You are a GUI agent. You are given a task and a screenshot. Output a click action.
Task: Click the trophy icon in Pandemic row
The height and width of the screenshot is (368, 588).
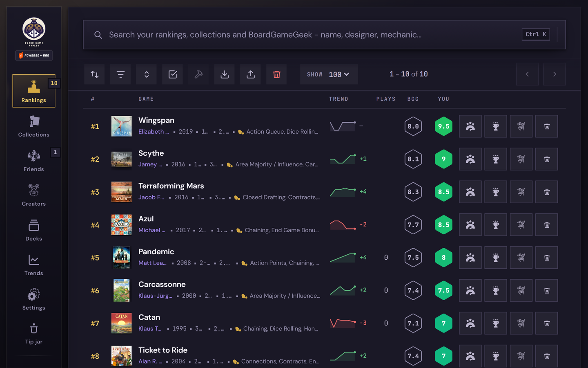496,258
